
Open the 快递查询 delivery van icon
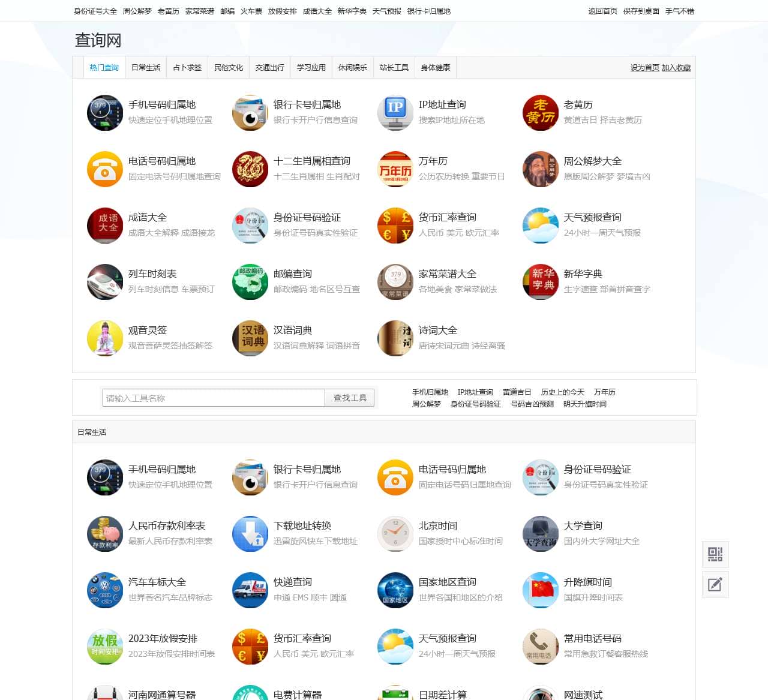250,590
